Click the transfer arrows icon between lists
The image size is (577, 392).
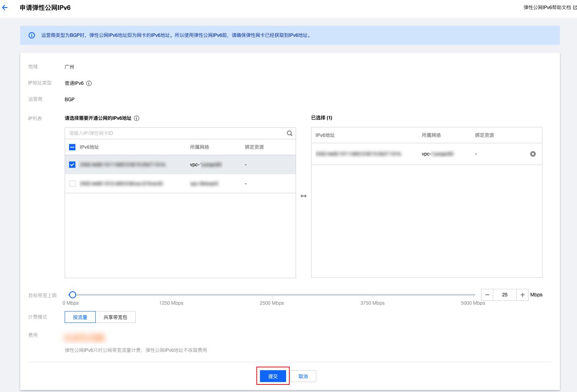click(304, 196)
